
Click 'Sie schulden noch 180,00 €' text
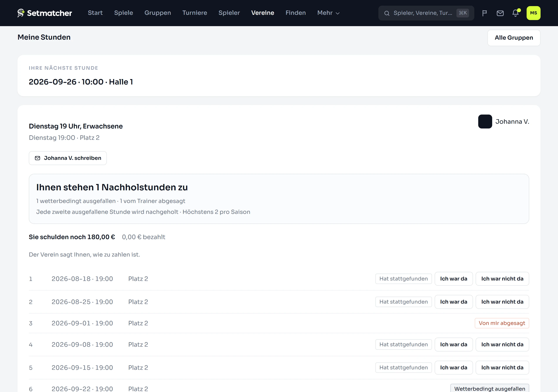point(72,237)
